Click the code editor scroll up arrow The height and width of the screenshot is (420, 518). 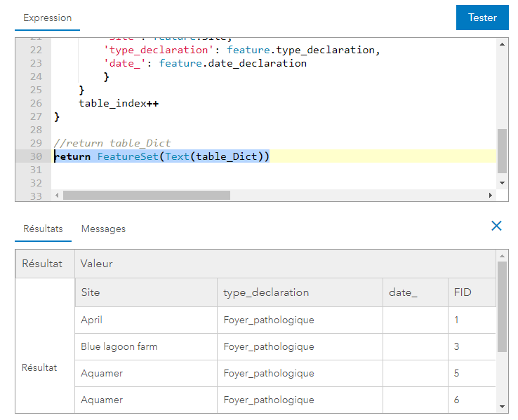(x=502, y=44)
